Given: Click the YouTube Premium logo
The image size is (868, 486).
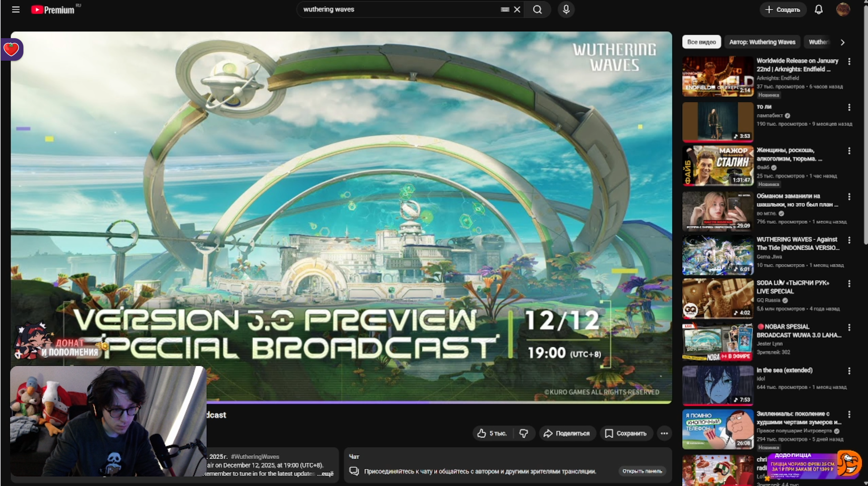Looking at the screenshot, I should point(53,10).
